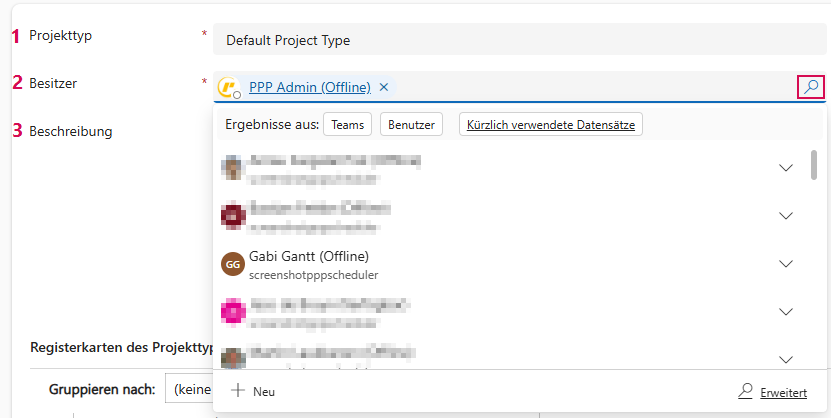Screen dimensions: 831x418
Task: Filter lookup results by Benutzer
Action: [x=411, y=124]
